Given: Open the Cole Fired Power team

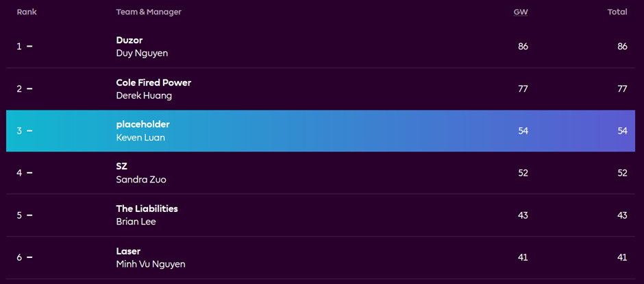Looking at the screenshot, I should (x=153, y=82).
